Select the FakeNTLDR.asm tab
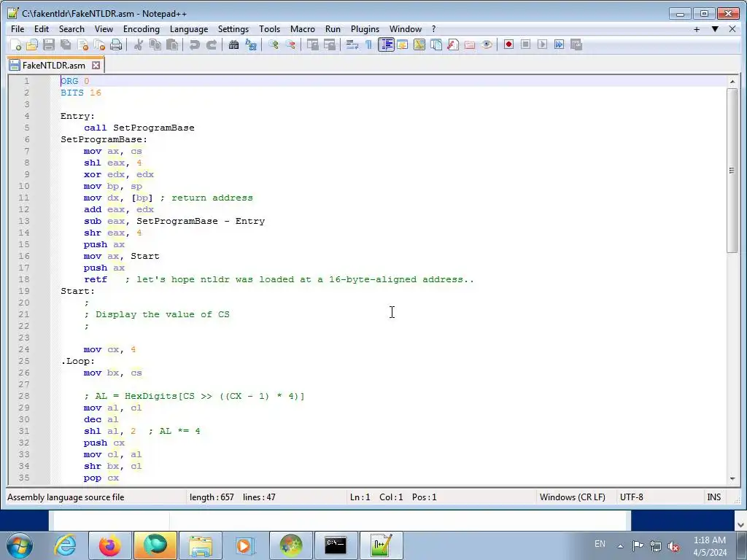This screenshot has height=560, width=747. coord(53,65)
